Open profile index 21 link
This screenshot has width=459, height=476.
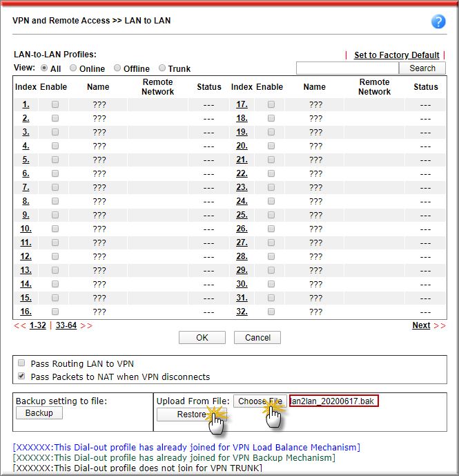(x=242, y=160)
